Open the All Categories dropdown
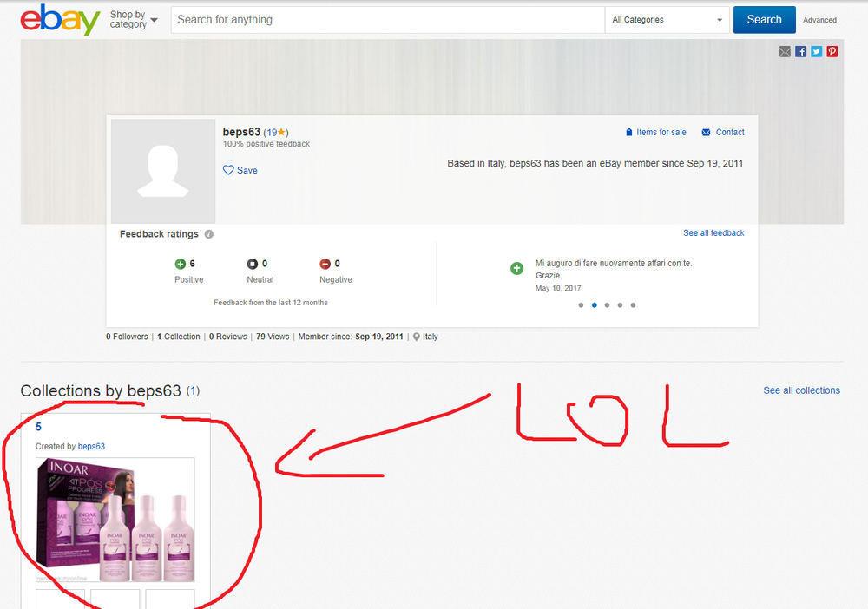868x609 pixels. click(x=667, y=20)
